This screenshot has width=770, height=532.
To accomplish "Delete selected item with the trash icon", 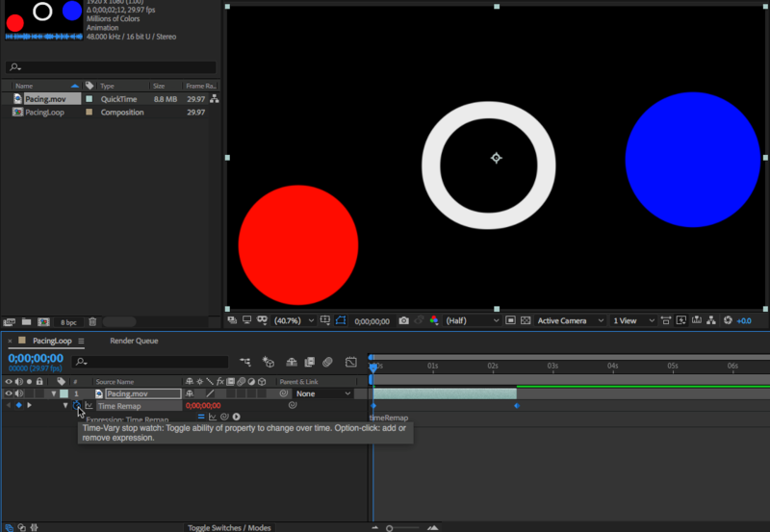I will click(x=93, y=321).
